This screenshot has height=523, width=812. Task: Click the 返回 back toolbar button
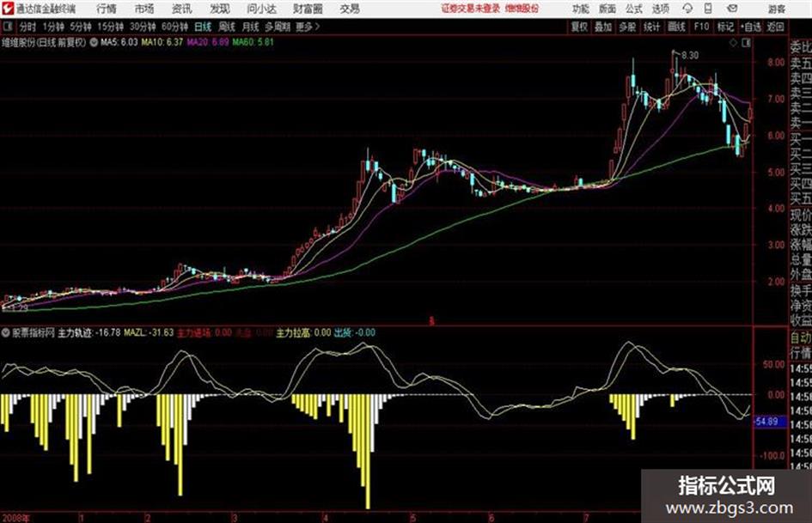coord(775,27)
